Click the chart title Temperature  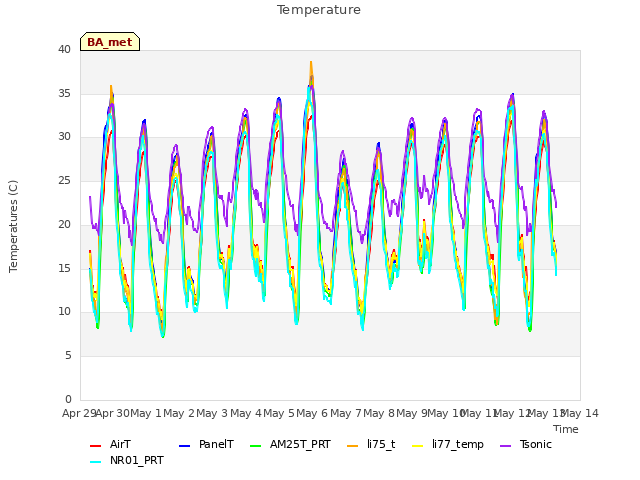319,10
